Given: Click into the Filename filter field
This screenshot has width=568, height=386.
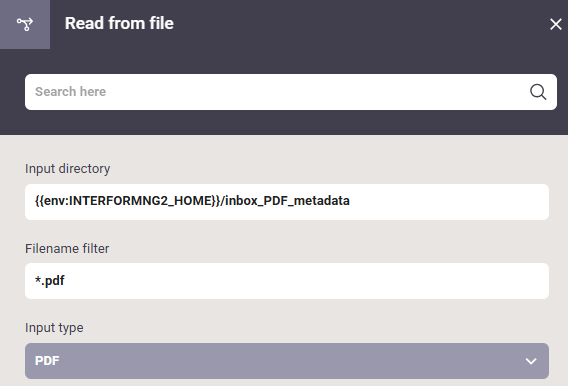Looking at the screenshot, I should 287,281.
